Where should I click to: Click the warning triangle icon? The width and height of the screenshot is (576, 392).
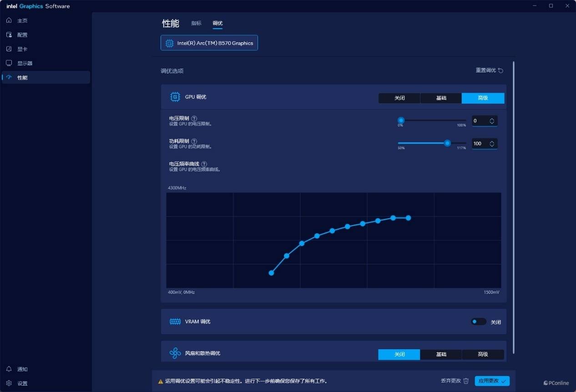click(x=161, y=382)
